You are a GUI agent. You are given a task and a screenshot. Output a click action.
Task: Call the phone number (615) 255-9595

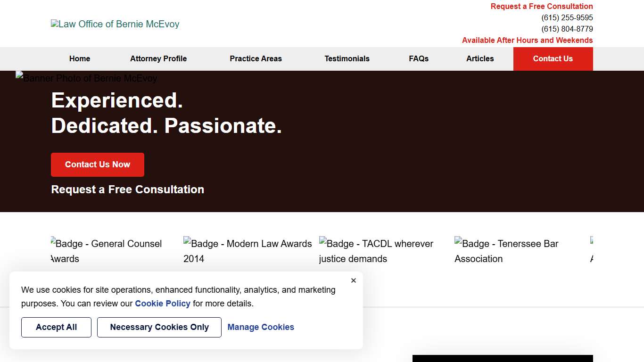pyautogui.click(x=567, y=18)
